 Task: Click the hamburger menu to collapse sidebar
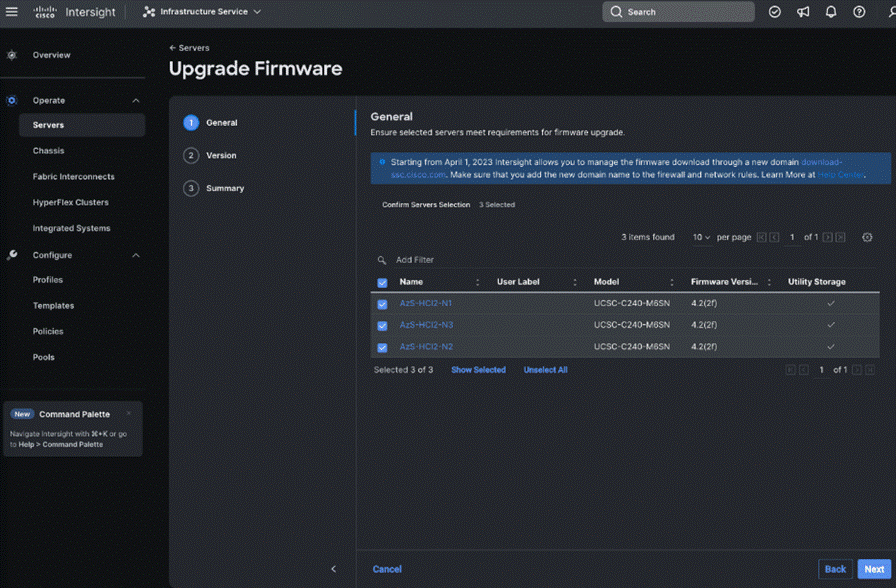click(x=12, y=12)
